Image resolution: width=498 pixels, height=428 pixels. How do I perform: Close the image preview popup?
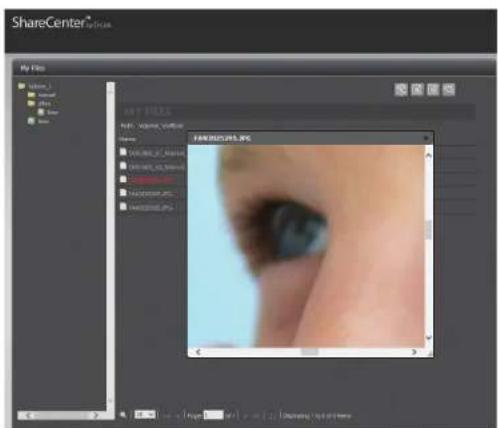426,138
